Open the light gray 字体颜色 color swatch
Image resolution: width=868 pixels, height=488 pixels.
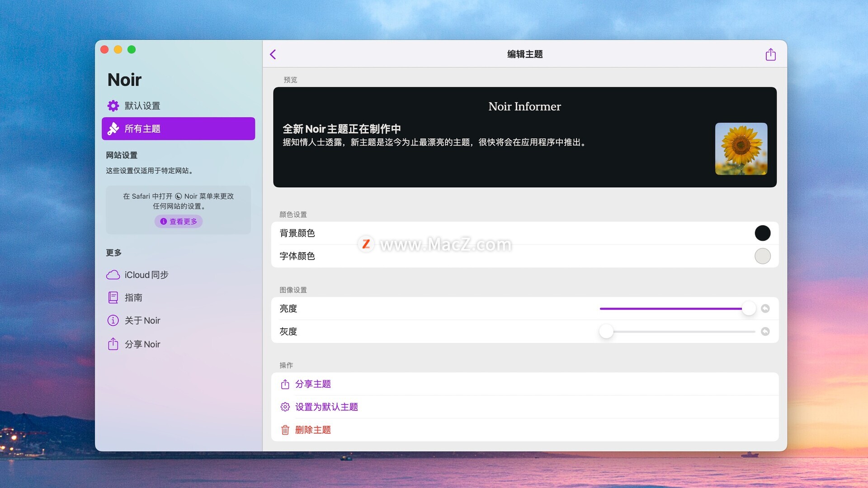pos(763,256)
